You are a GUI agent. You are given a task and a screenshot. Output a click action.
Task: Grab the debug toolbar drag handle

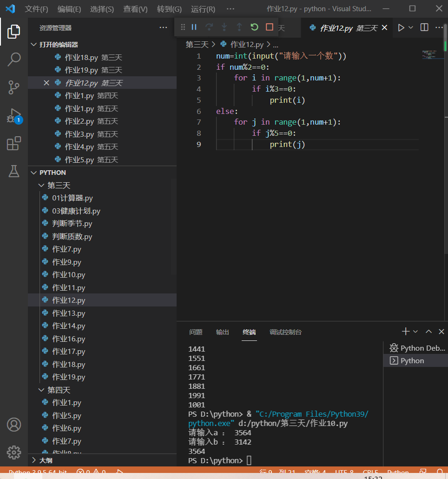tap(183, 27)
